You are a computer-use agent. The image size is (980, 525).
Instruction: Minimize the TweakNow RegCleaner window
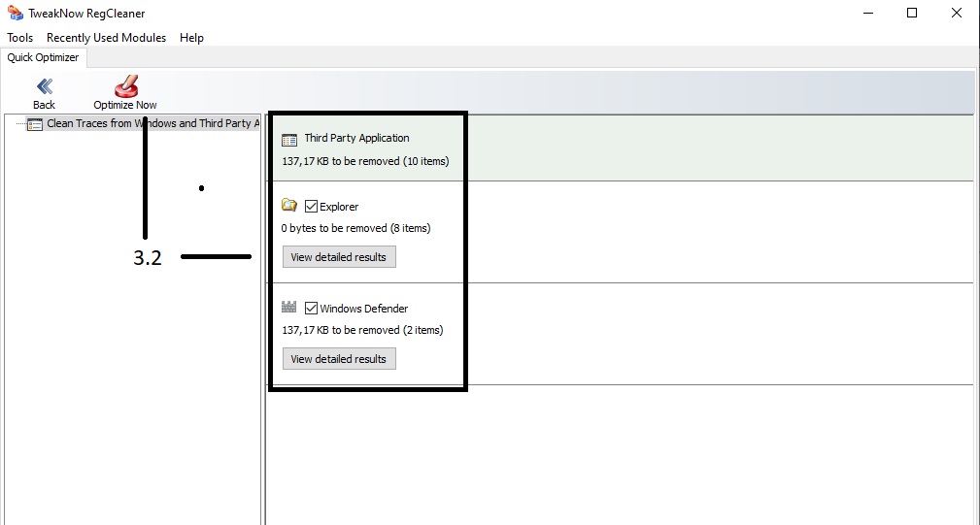click(868, 14)
